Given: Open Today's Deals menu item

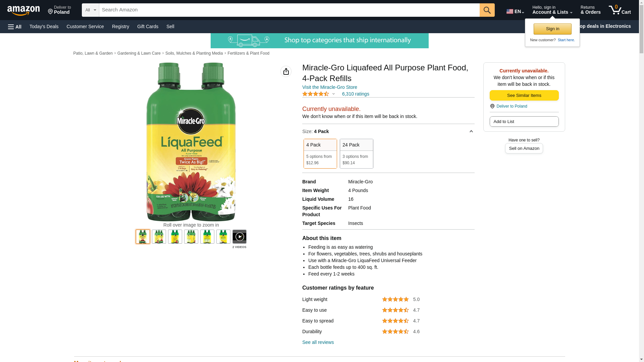Looking at the screenshot, I should [44, 26].
